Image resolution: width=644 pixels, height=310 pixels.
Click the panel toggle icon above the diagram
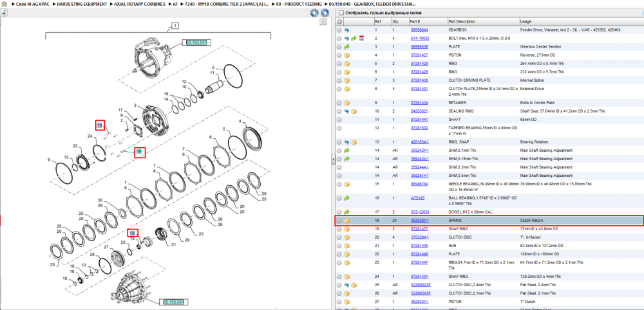(3, 13)
